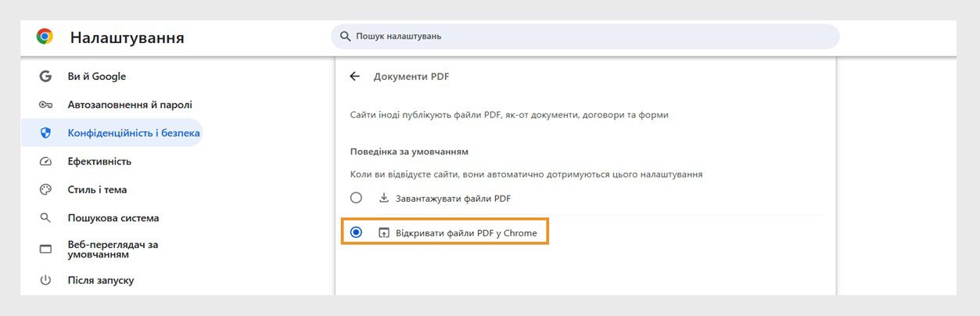Click the power icon Після запуску
Viewport: 980px width, 316px height.
pyautogui.click(x=45, y=280)
